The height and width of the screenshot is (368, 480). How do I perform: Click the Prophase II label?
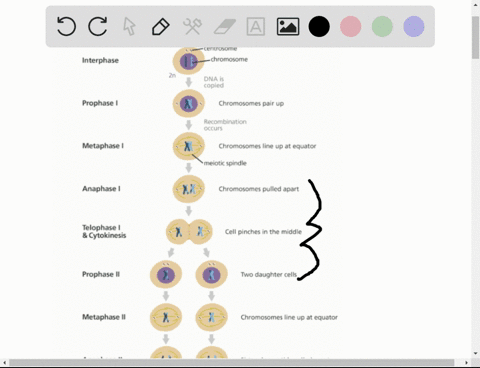click(x=101, y=274)
